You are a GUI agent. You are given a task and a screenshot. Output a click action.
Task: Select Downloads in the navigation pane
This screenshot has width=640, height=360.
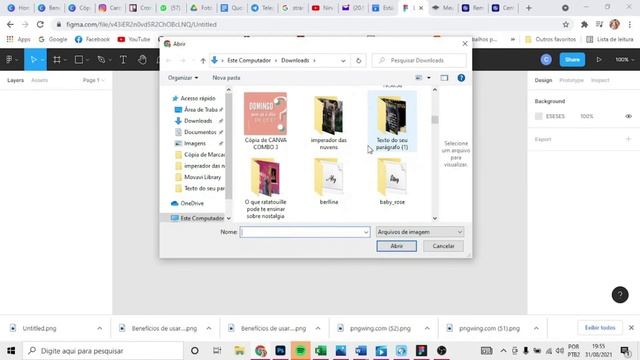coord(198,121)
